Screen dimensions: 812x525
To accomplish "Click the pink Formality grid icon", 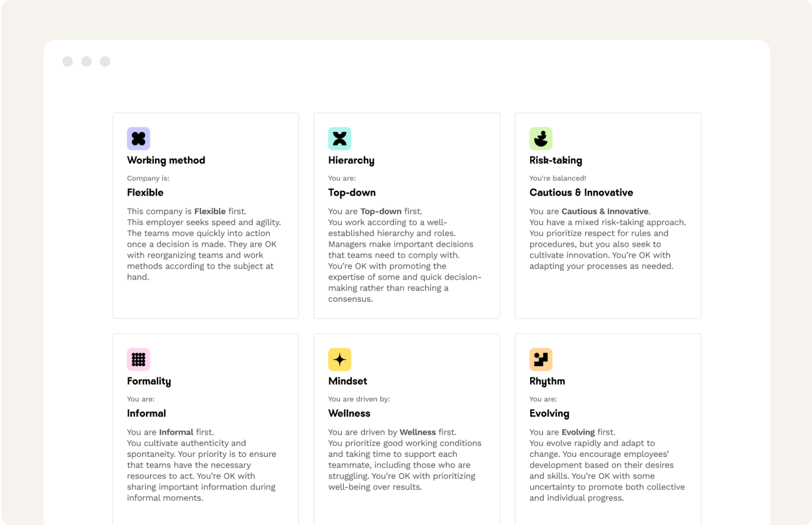I will pyautogui.click(x=138, y=359).
